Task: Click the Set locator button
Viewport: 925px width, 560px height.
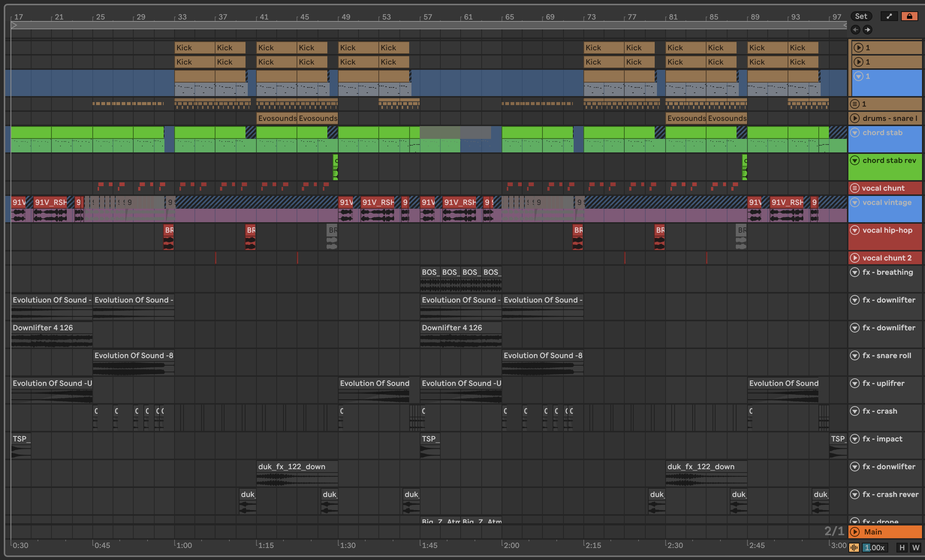Action: (x=861, y=16)
